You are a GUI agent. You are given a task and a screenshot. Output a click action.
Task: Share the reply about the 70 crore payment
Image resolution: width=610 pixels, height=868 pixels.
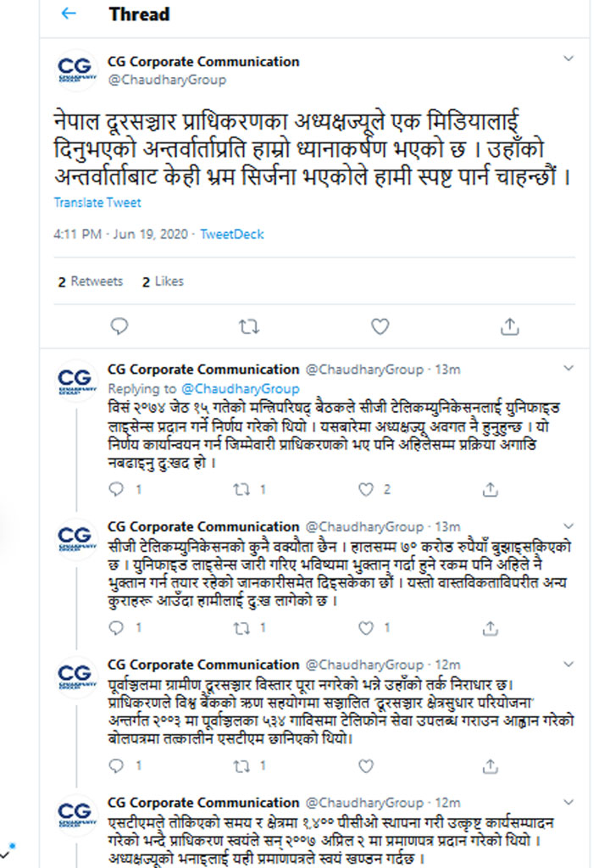pyautogui.click(x=491, y=628)
